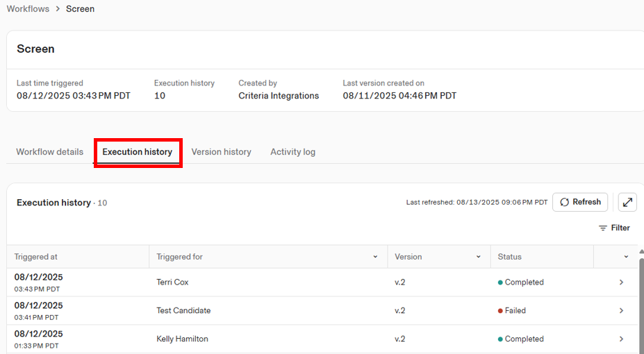This screenshot has width=644, height=354.
Task: Click the Refresh button
Action: point(580,202)
